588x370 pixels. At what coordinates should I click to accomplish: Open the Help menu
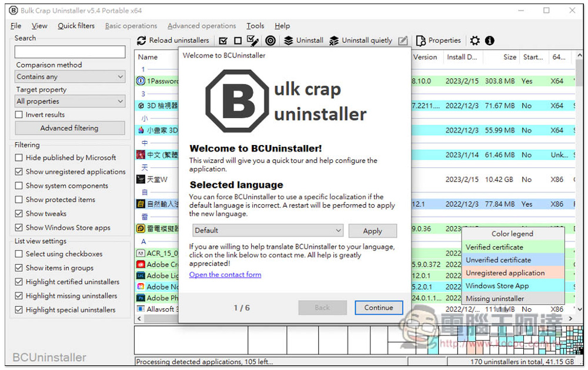(282, 26)
